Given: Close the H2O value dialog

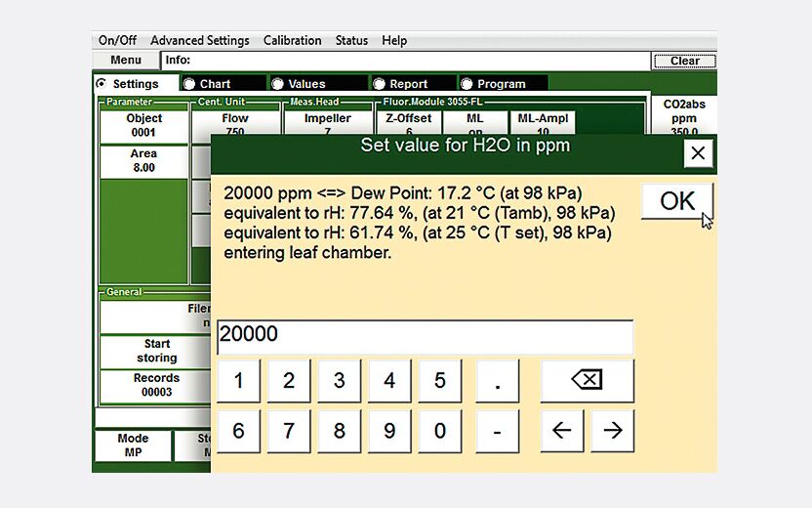Looking at the screenshot, I should [698, 153].
